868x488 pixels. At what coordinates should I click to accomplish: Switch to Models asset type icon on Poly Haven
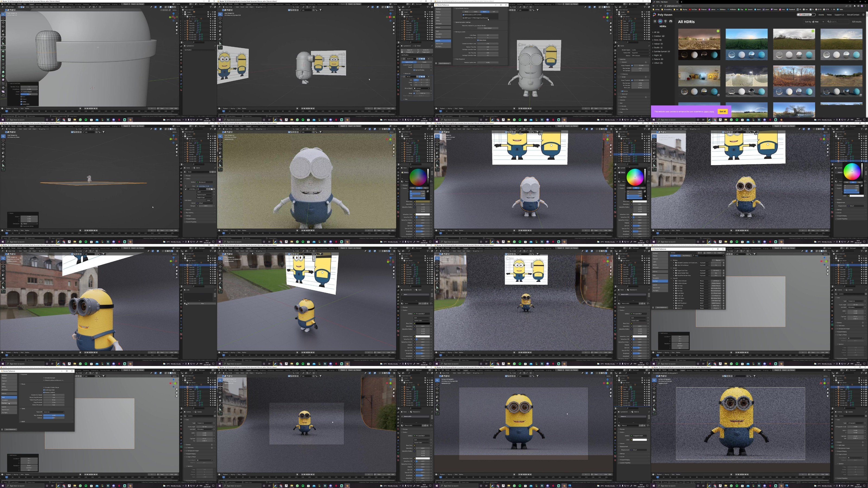pos(671,21)
